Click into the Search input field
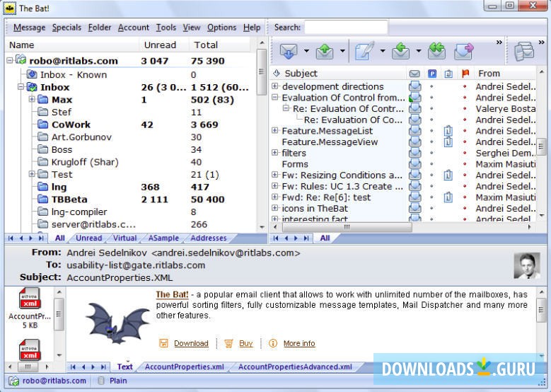The image size is (551, 392). [x=346, y=28]
